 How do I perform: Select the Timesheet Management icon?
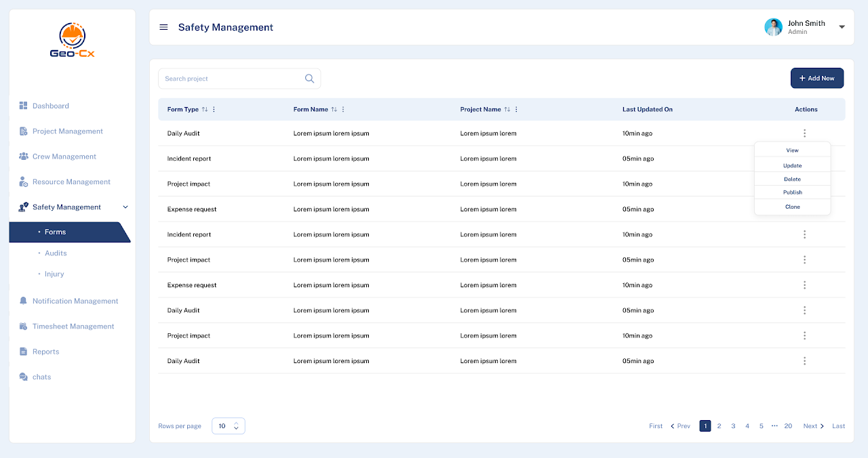(22, 326)
